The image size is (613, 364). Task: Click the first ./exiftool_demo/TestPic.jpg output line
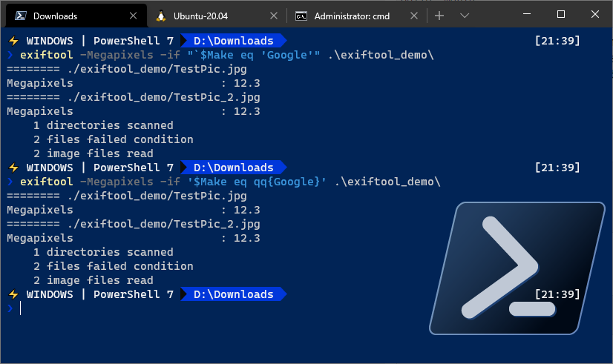click(x=127, y=69)
